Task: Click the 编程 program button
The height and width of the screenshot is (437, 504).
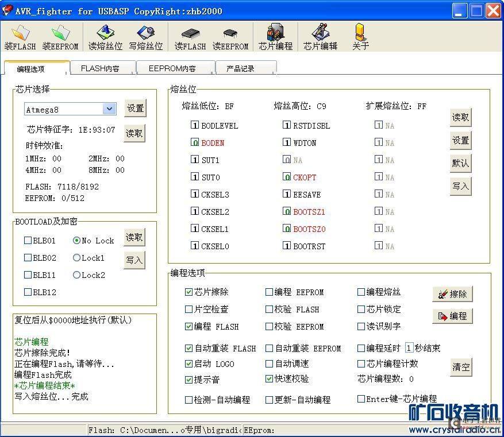Action: point(453,316)
